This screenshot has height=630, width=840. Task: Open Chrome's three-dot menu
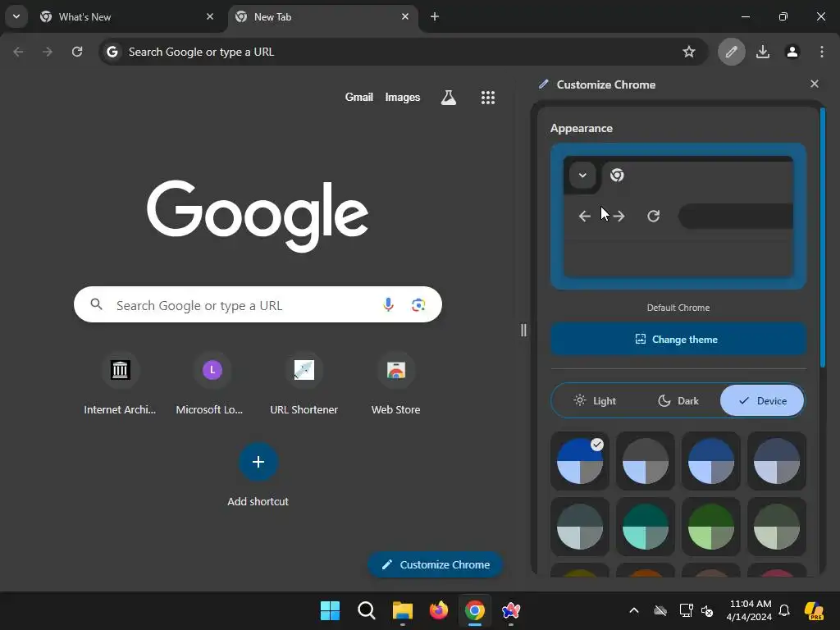click(x=822, y=52)
